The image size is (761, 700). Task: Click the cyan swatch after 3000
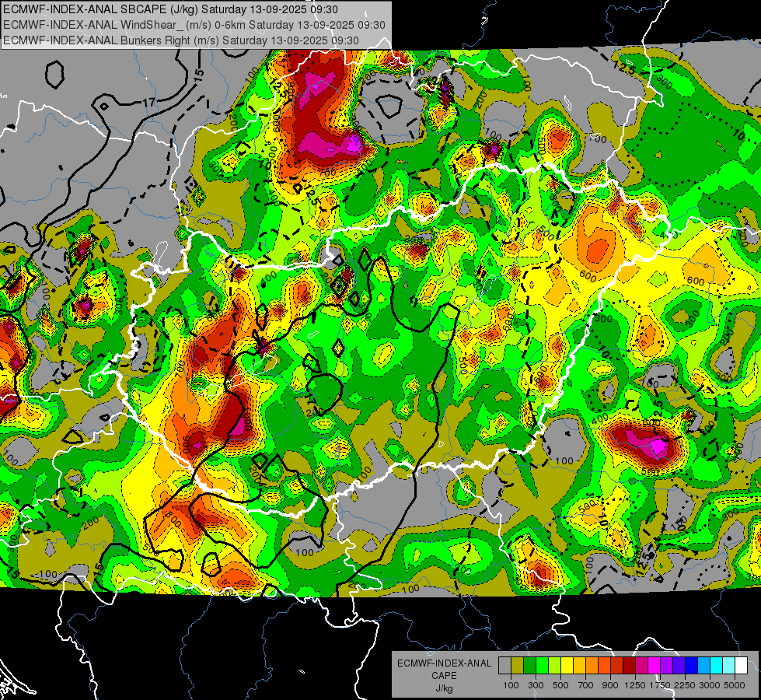(717, 665)
